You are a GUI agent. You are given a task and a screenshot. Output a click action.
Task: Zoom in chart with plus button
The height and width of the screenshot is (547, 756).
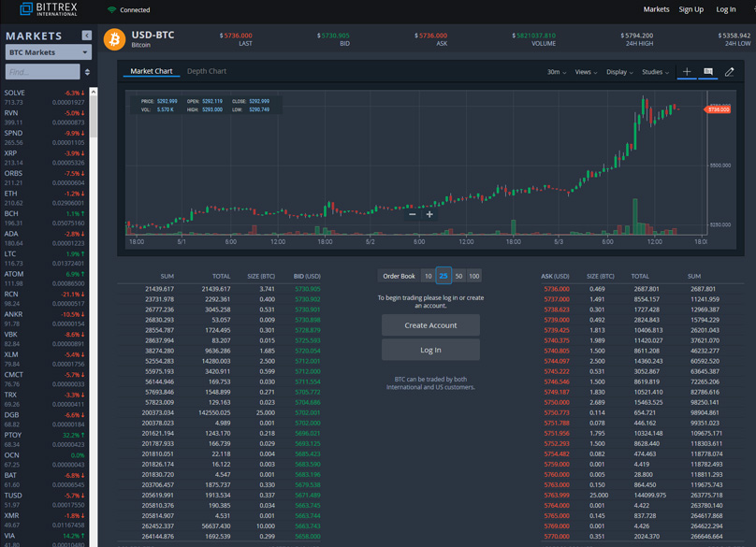pyautogui.click(x=429, y=214)
